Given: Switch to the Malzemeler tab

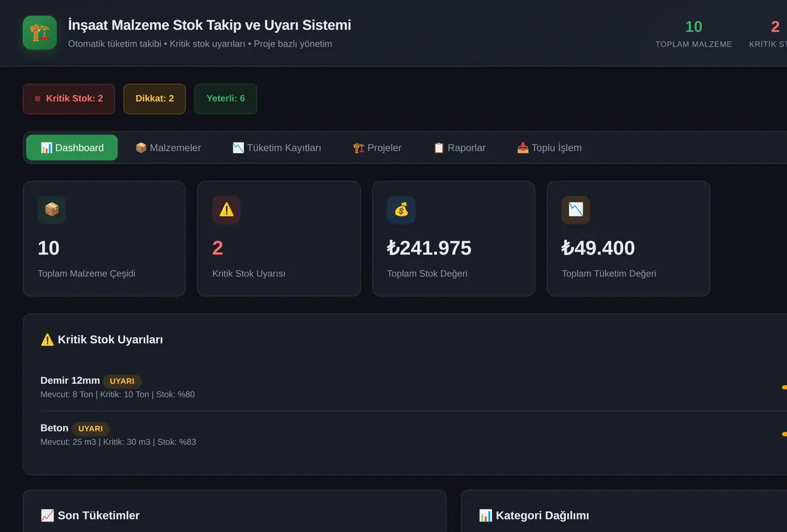Looking at the screenshot, I should point(168,148).
